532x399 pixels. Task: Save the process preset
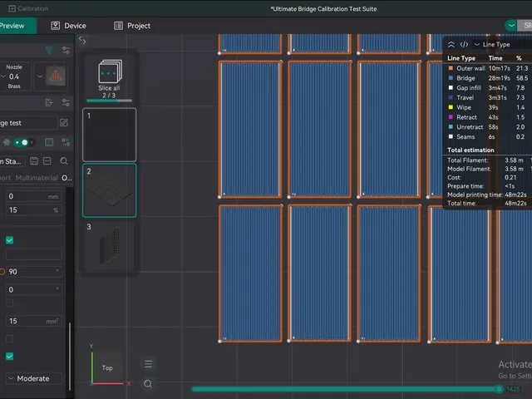pos(34,160)
